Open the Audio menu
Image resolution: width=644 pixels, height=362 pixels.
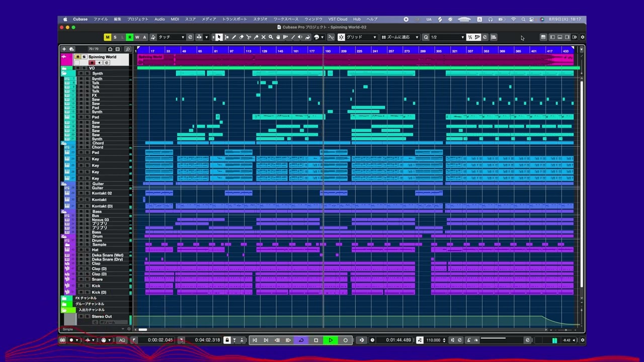tap(159, 19)
